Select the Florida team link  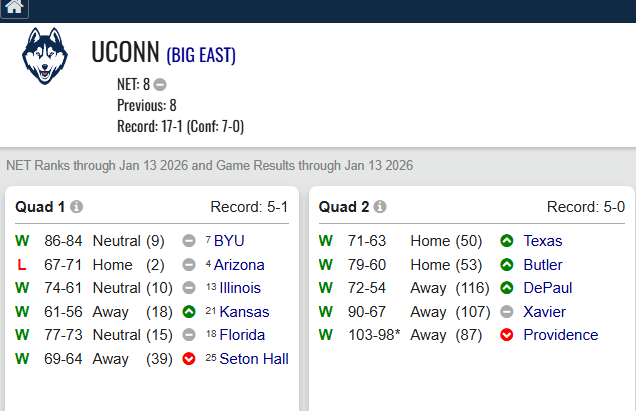point(242,335)
